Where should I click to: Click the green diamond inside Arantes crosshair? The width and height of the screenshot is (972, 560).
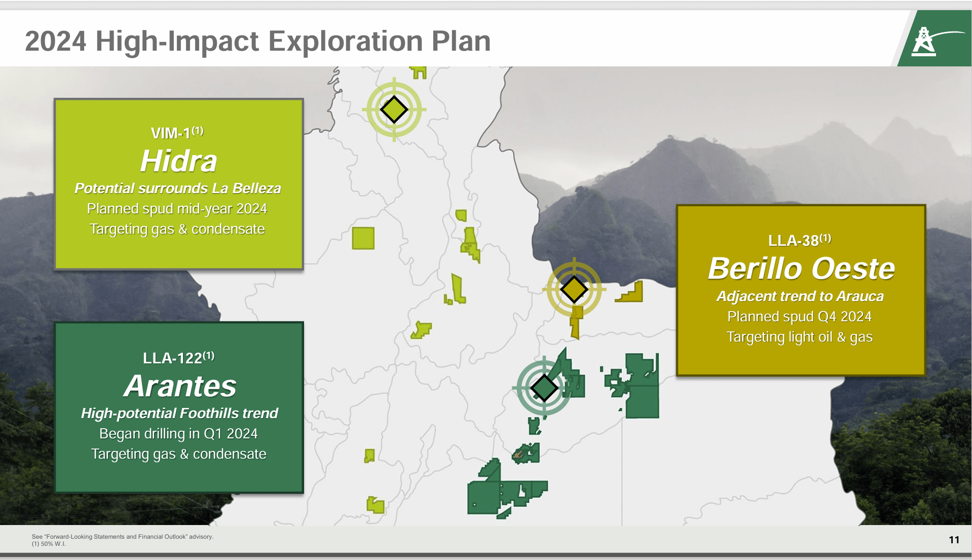click(544, 387)
